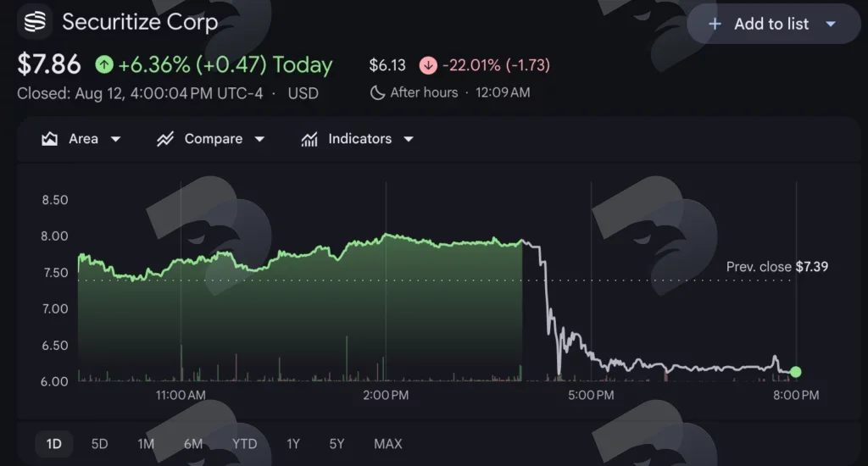Screen dimensions: 868x466
Task: Click the red down-arrow after-hours indicator
Action: click(x=428, y=65)
